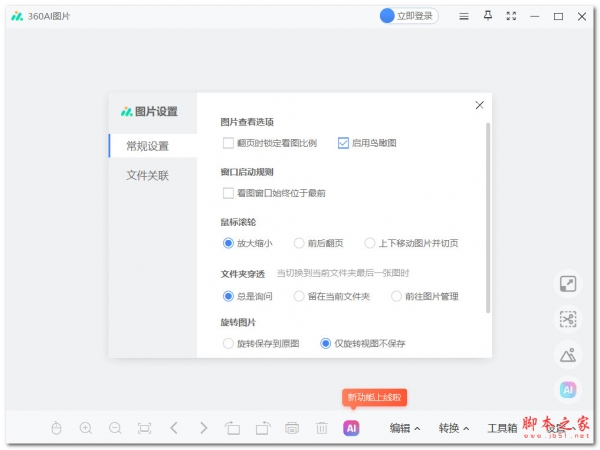Switch to 常规设置 tab
The height and width of the screenshot is (450, 600).
click(x=153, y=146)
